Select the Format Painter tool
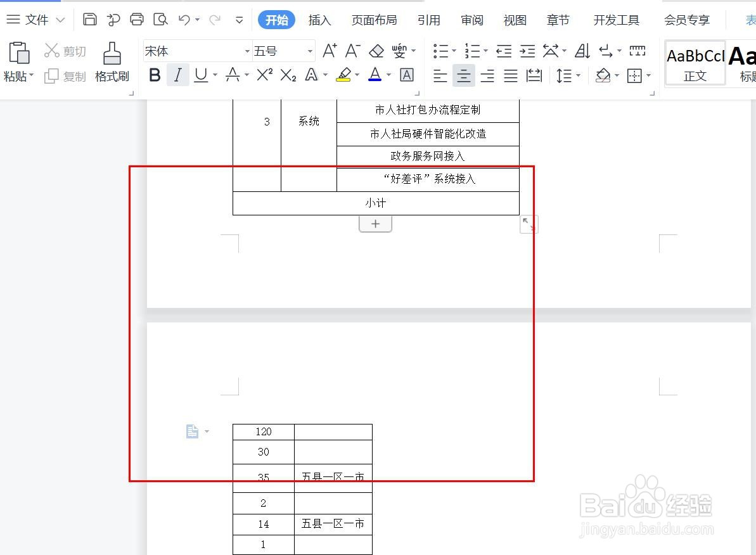The width and height of the screenshot is (756, 555). pos(112,61)
